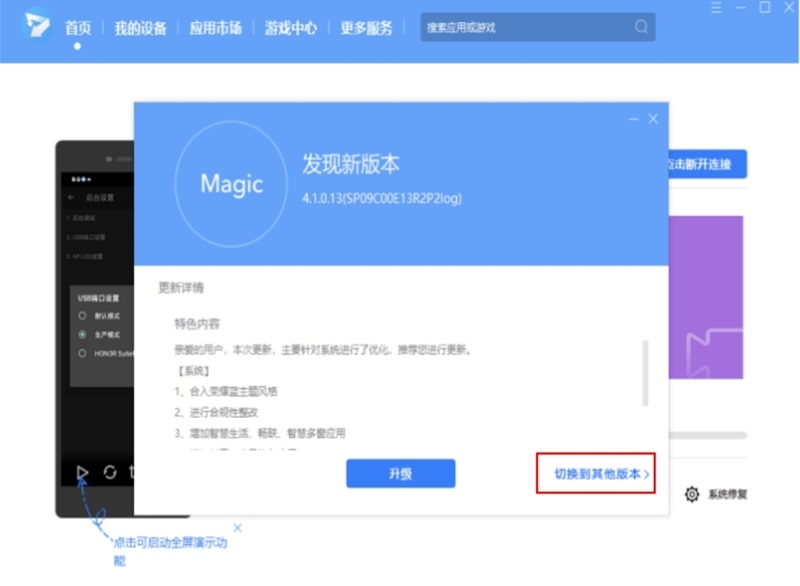The width and height of the screenshot is (800, 586).
Task: Click the 【系统】 section label
Action: click(193, 371)
